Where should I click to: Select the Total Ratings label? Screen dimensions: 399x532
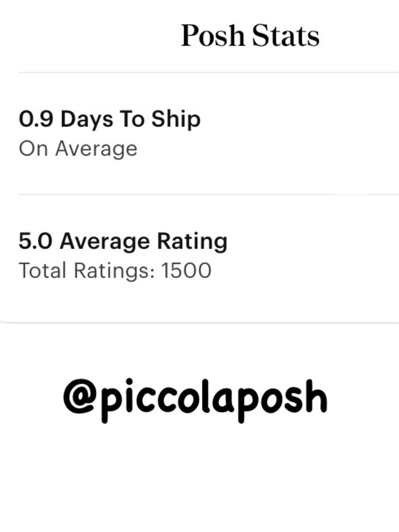86,271
